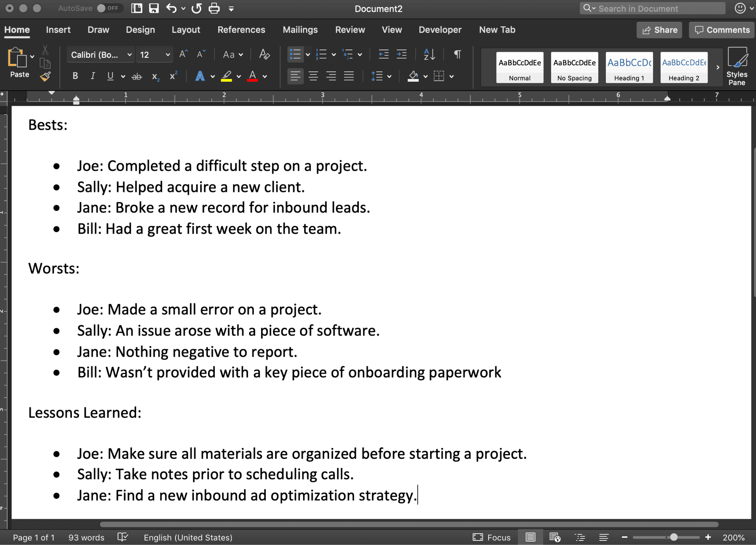
Task: Click Decrease Indent icon
Action: pyautogui.click(x=383, y=54)
